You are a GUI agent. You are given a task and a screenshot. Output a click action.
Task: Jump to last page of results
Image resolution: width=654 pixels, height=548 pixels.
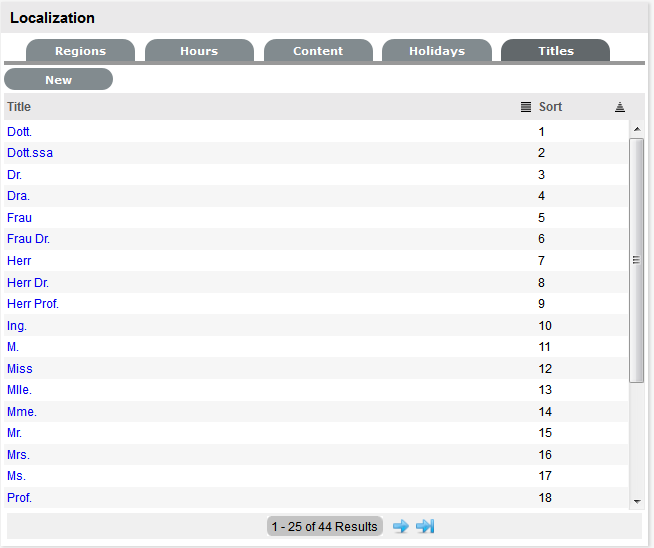coord(425,526)
